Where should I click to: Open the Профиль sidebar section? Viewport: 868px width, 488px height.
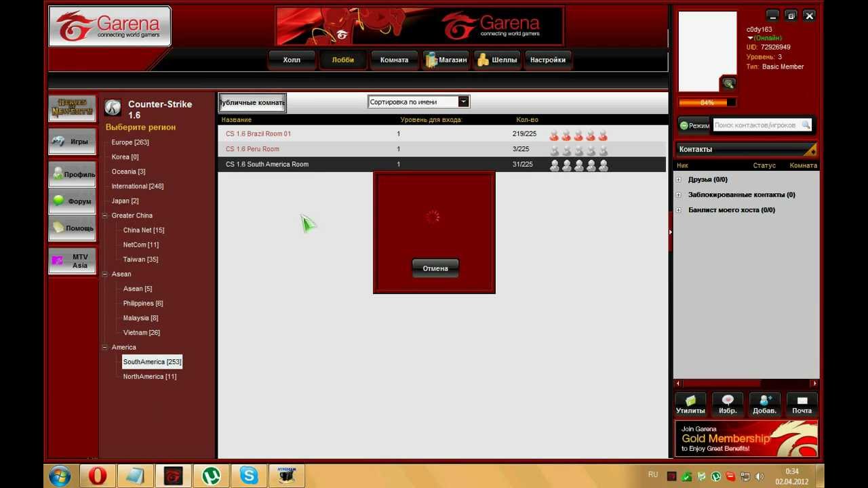(x=72, y=174)
